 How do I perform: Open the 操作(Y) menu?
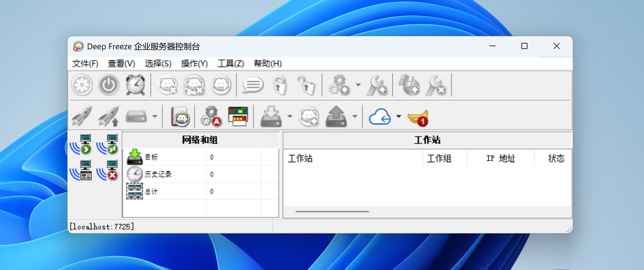(194, 64)
